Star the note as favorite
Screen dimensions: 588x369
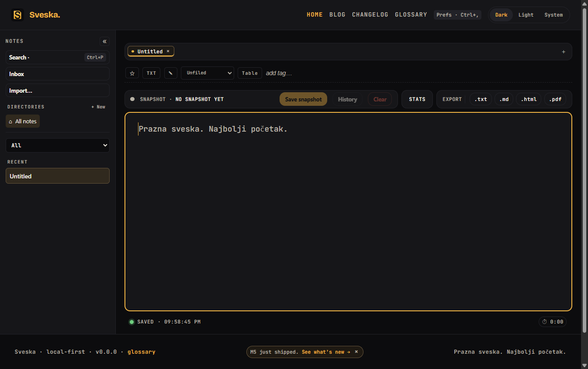pyautogui.click(x=132, y=73)
